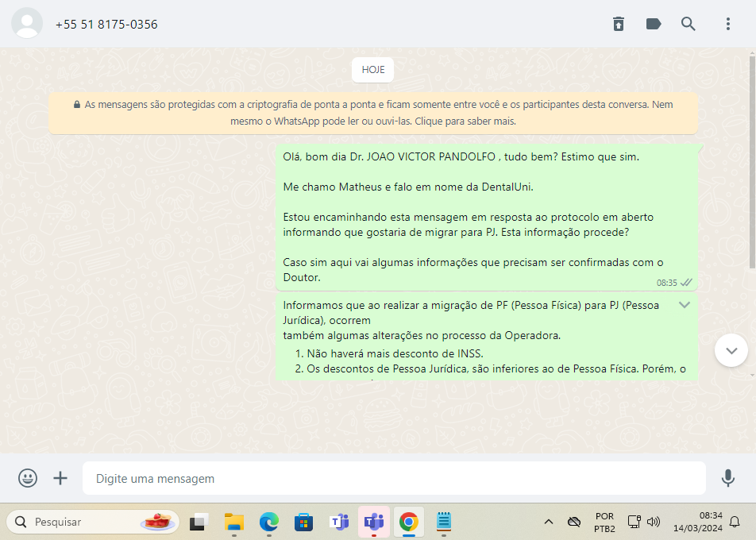Open POR PTB2 language input switcher
The width and height of the screenshot is (756, 540).
[604, 523]
